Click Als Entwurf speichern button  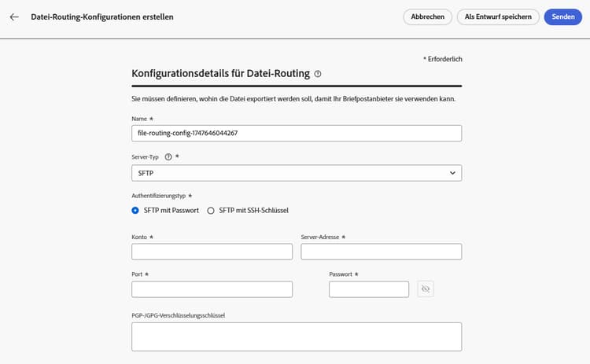pyautogui.click(x=499, y=17)
